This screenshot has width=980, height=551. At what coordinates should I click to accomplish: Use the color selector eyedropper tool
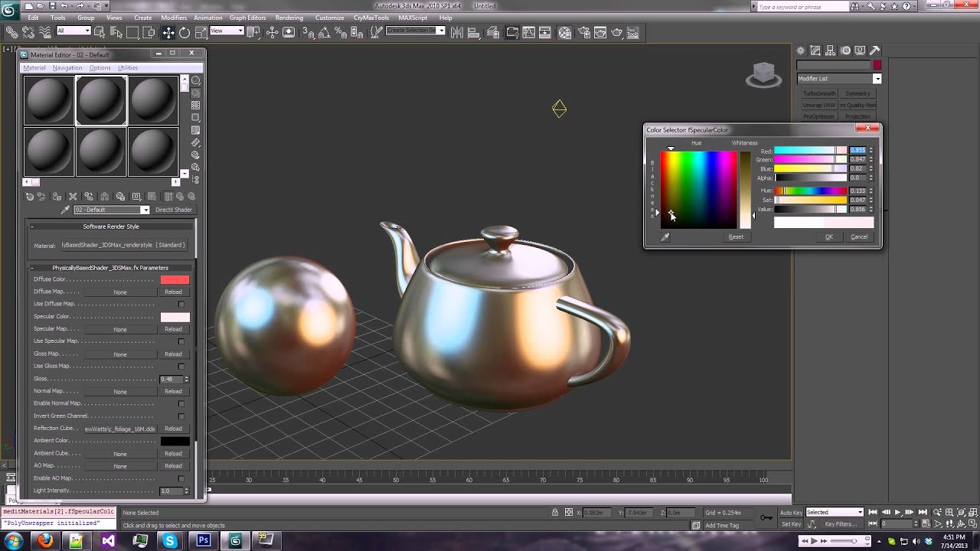(665, 237)
